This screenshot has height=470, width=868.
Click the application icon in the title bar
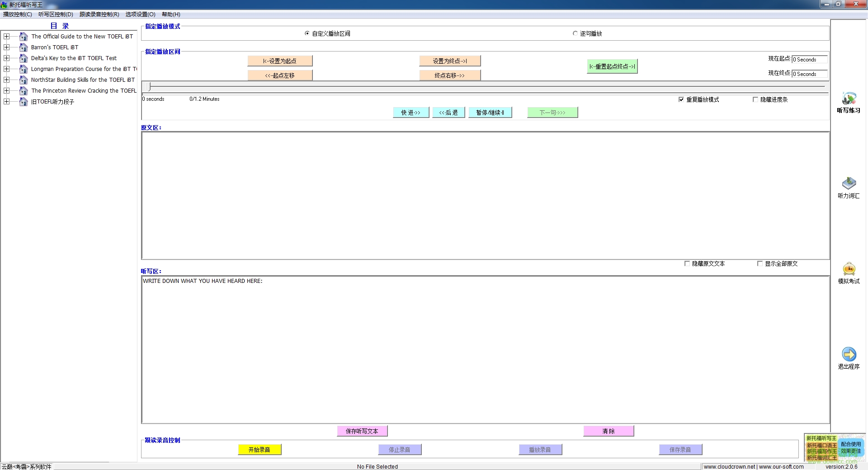coord(4,5)
